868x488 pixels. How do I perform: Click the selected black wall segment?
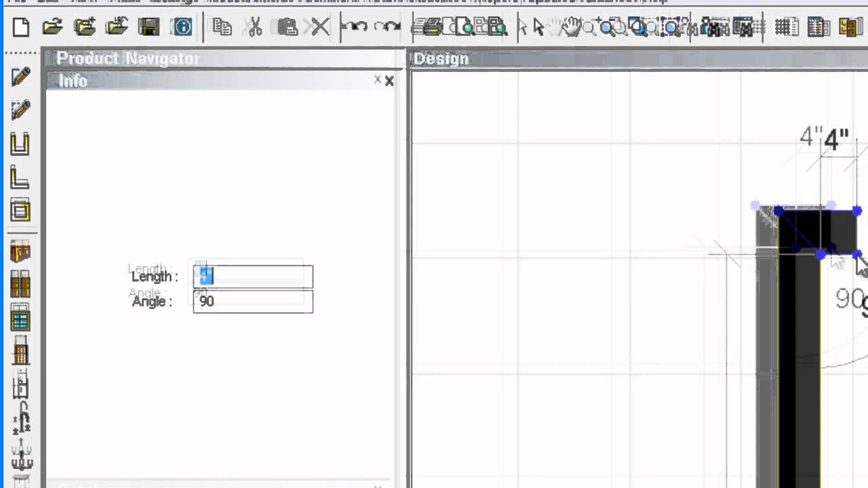coord(817,232)
